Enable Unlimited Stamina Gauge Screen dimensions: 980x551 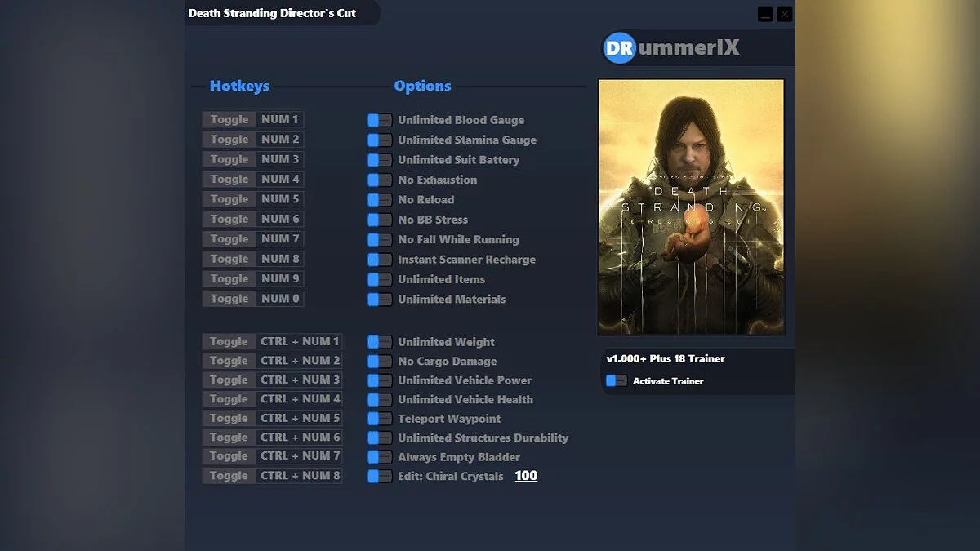[x=379, y=140]
